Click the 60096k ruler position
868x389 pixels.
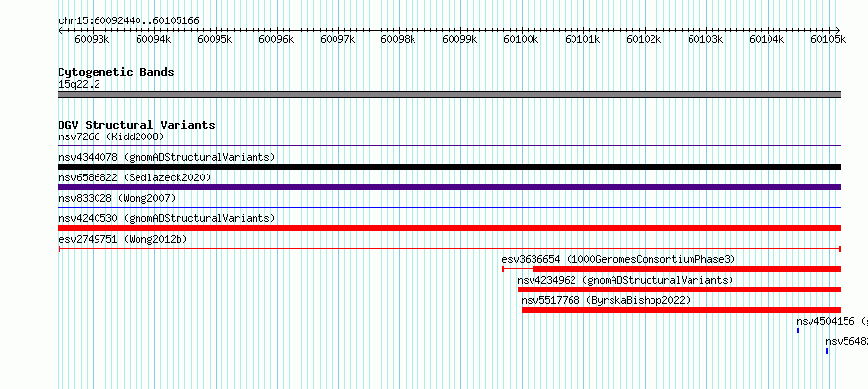(276, 39)
